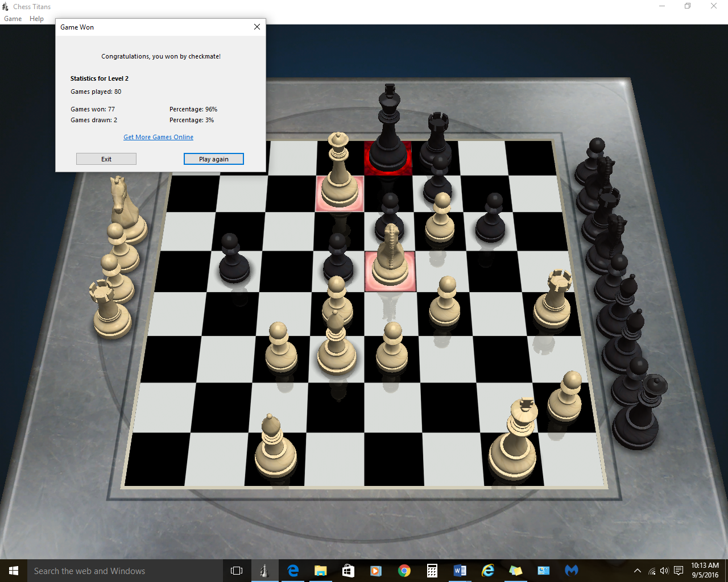Click the 'Games played: 80' text
728x582 pixels.
96,92
